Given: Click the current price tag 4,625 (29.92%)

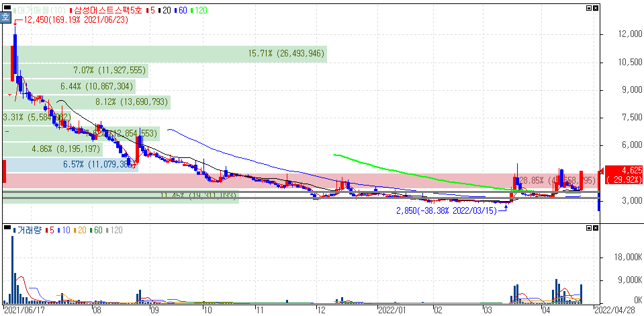Looking at the screenshot, I should 623,174.
